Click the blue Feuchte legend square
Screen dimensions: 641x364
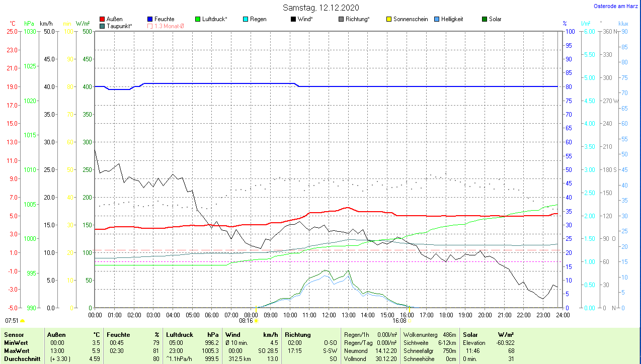[150, 20]
